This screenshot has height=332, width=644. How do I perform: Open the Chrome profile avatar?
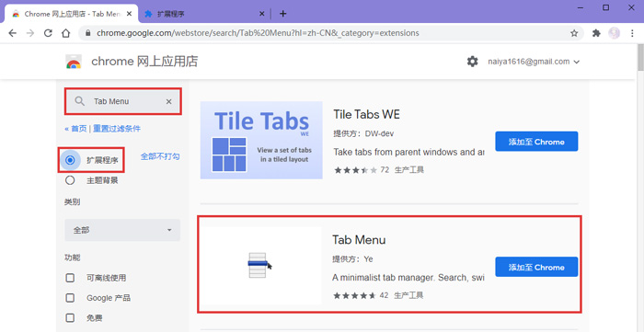pyautogui.click(x=615, y=33)
